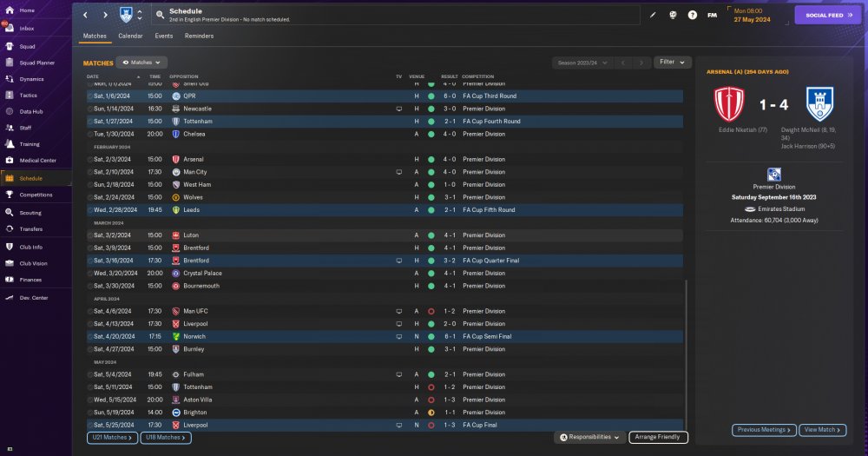Select the Tottenham FA Cup Fourth Round row
This screenshot has width=868, height=456.
(x=385, y=122)
